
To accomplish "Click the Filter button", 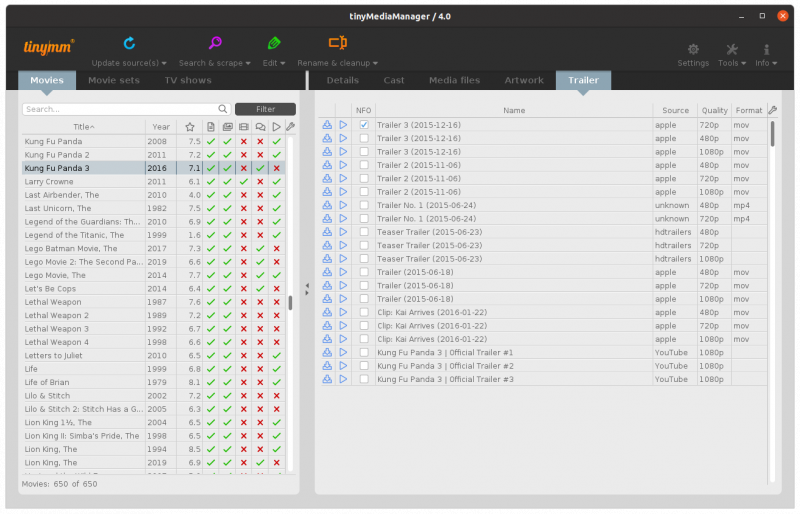I will pyautogui.click(x=265, y=109).
